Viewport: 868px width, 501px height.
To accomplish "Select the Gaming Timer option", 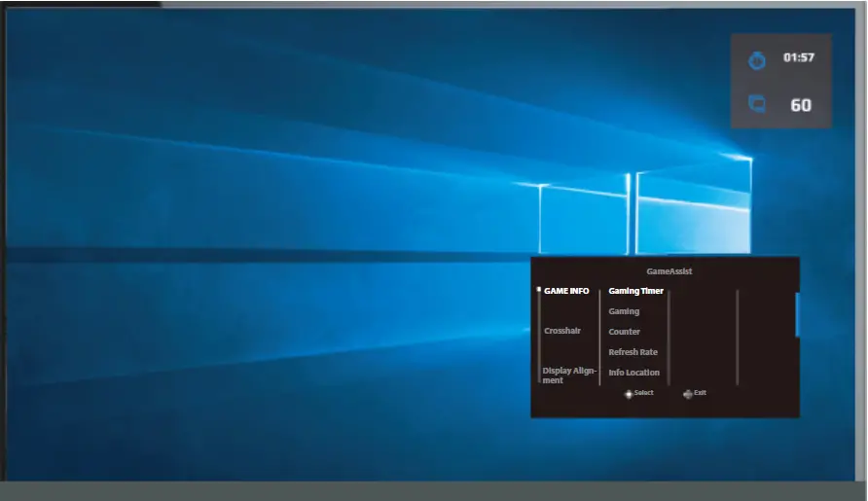I will pos(635,291).
